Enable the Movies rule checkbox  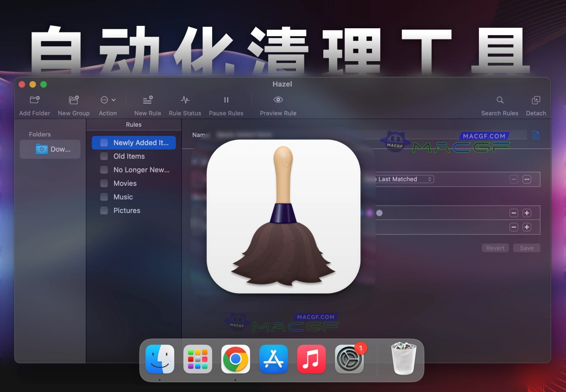click(104, 183)
